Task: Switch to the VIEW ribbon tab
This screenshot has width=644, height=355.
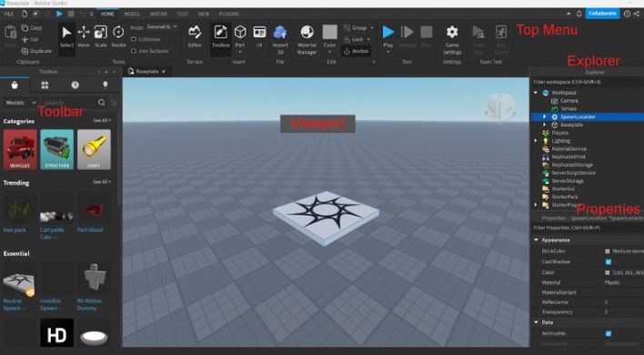Action: tap(204, 14)
